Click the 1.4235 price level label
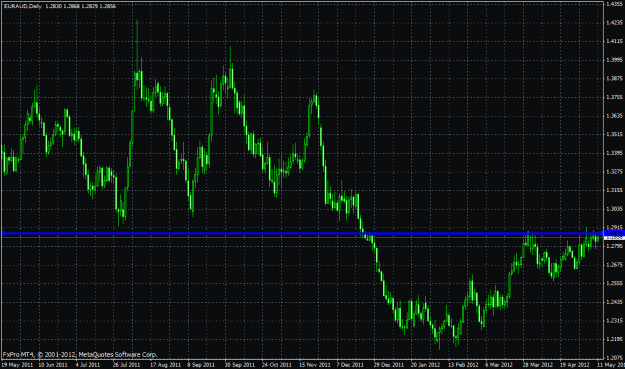The height and width of the screenshot is (369, 625). [x=614, y=23]
